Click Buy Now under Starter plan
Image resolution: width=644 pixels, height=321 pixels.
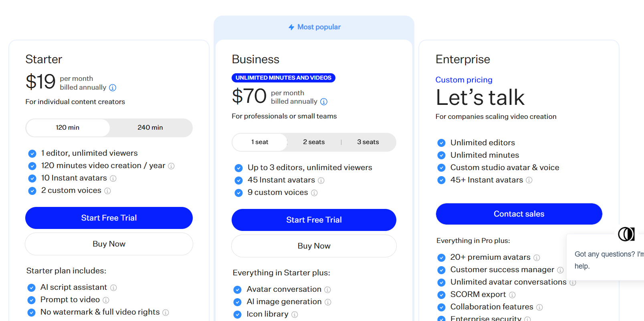[109, 244]
